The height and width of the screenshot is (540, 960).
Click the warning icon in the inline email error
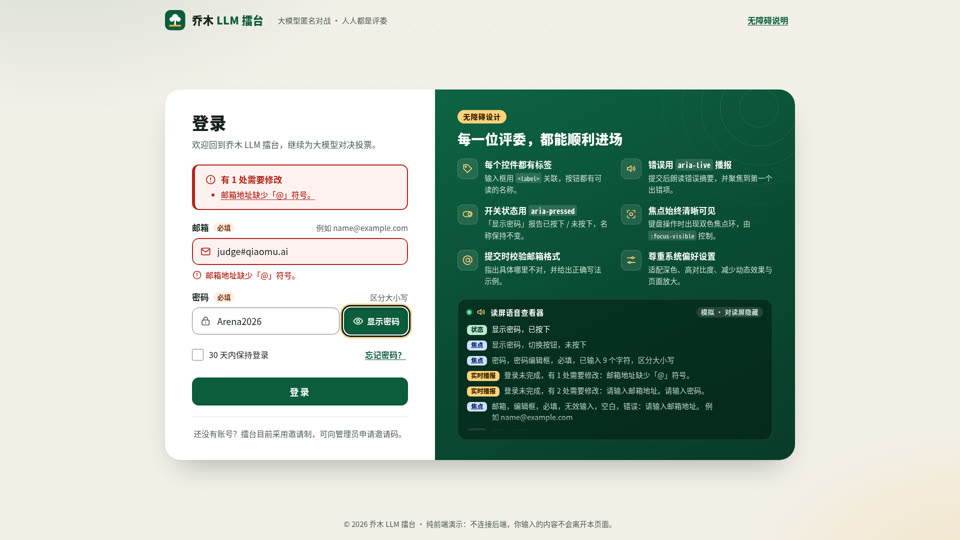(x=197, y=276)
